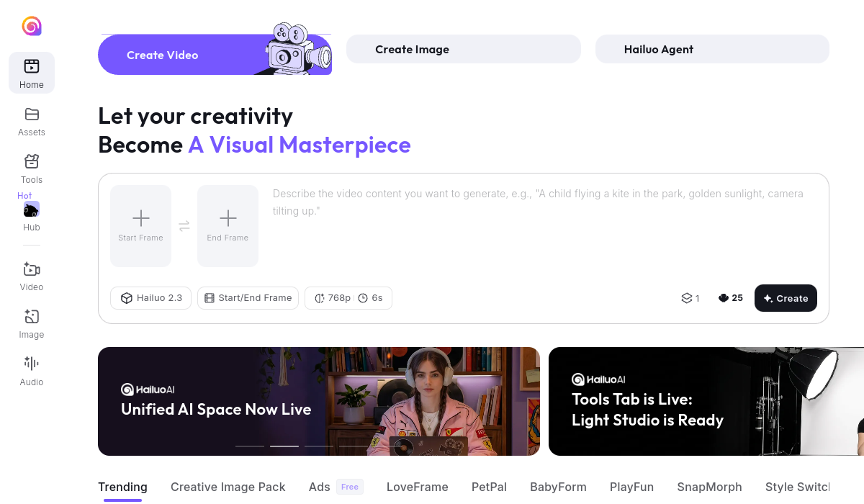
Task: Click the second banner carousel indicator
Action: pyautogui.click(x=284, y=446)
